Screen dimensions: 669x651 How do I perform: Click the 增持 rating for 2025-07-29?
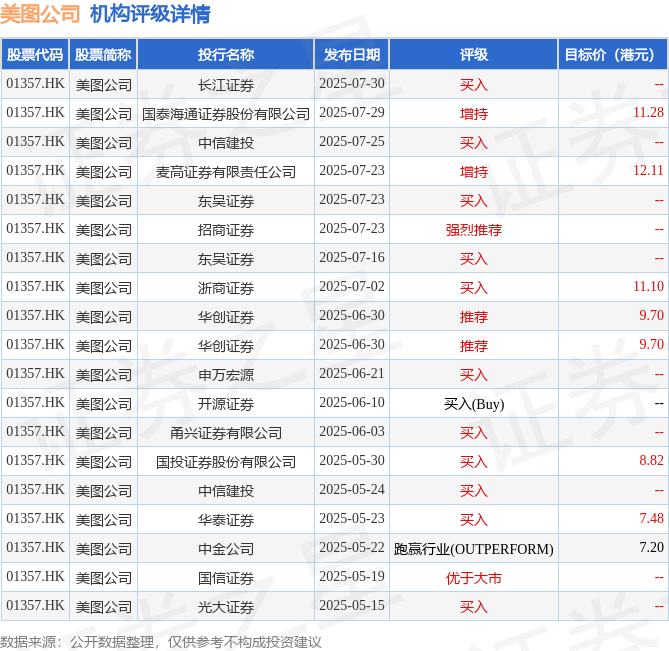coord(474,114)
